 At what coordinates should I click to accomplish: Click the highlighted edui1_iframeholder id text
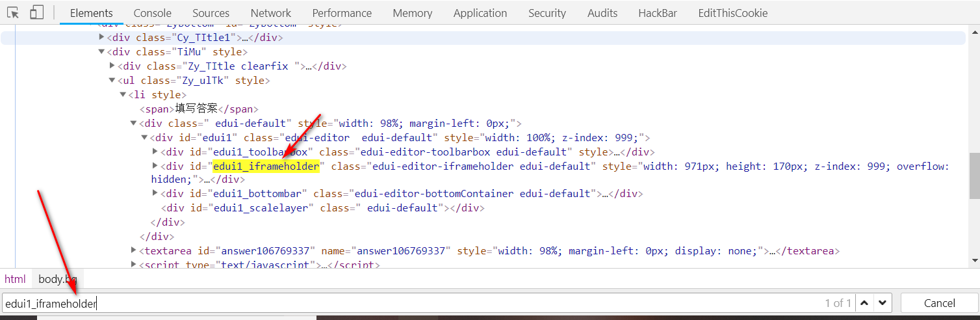266,167
